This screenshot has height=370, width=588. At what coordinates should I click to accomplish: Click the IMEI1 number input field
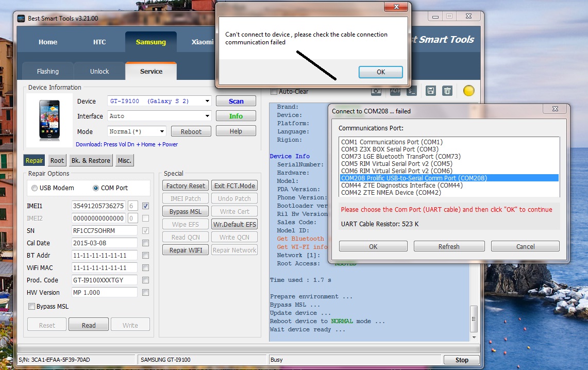coord(98,206)
